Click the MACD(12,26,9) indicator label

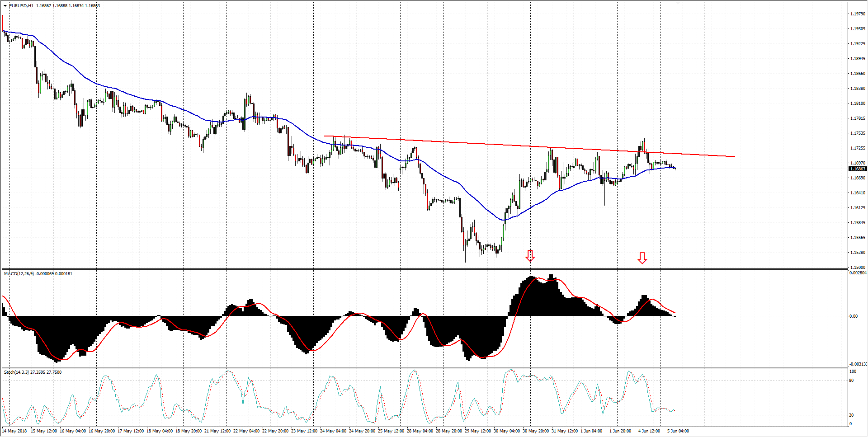click(19, 274)
